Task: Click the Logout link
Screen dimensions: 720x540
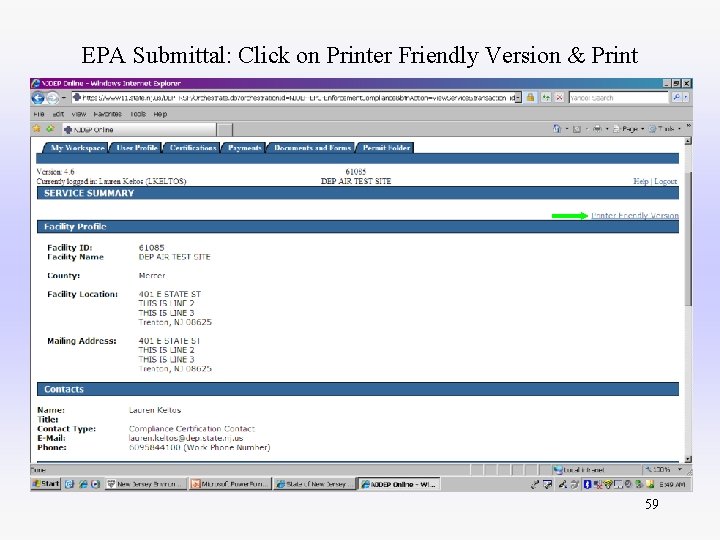Action: (665, 181)
